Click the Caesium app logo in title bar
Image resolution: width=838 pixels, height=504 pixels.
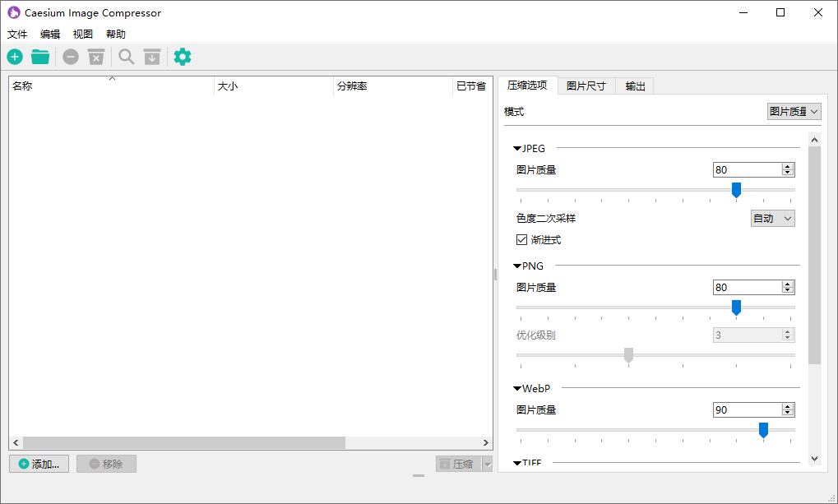coord(14,12)
